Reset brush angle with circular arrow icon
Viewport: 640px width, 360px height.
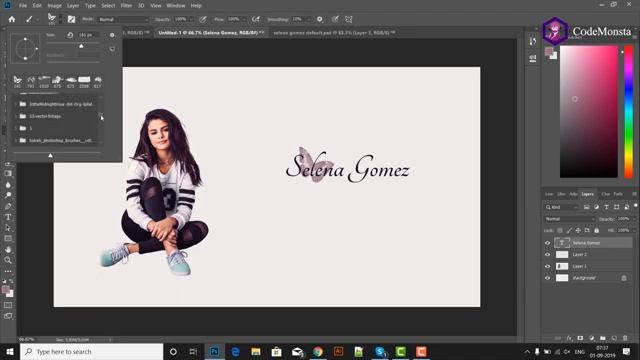click(x=70, y=35)
